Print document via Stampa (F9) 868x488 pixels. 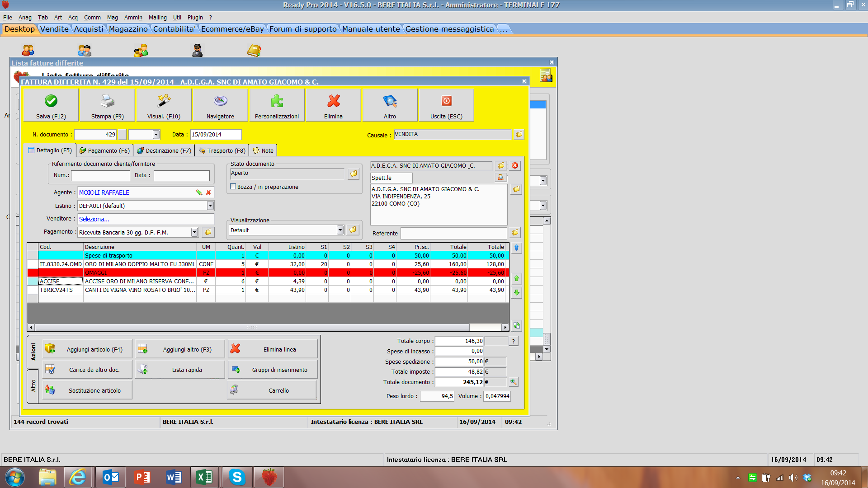click(108, 105)
